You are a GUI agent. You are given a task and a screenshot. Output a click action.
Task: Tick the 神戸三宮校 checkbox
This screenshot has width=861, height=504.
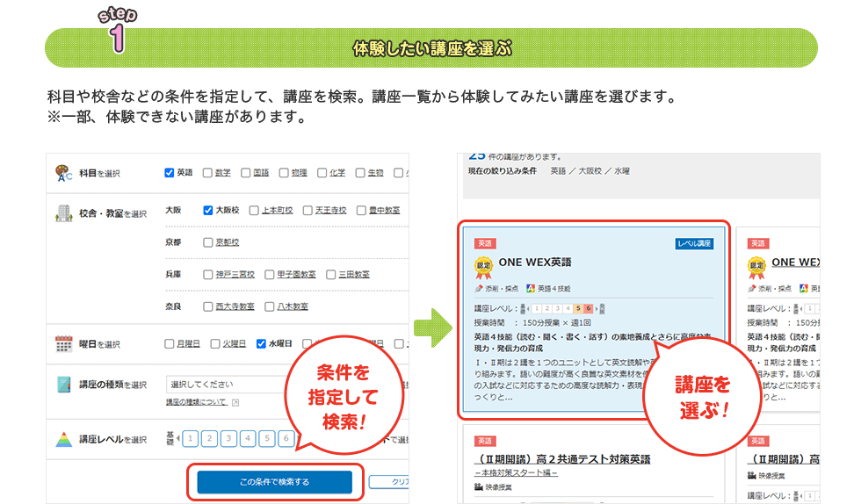click(x=207, y=274)
